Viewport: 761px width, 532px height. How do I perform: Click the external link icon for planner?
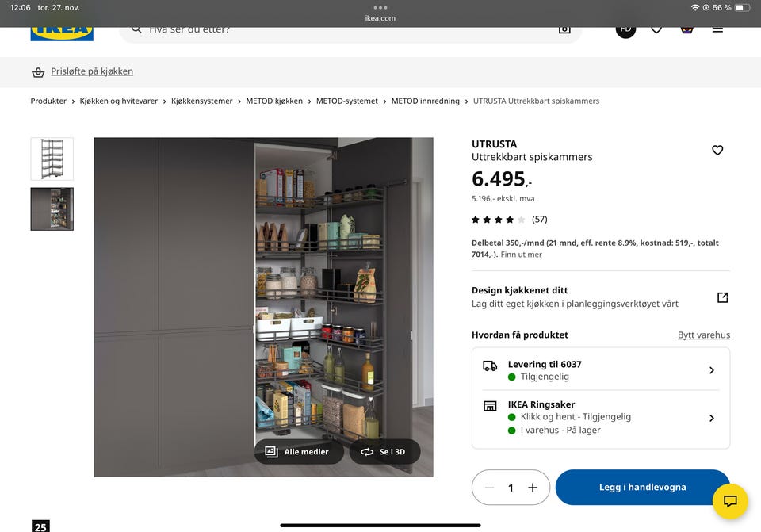coord(723,297)
